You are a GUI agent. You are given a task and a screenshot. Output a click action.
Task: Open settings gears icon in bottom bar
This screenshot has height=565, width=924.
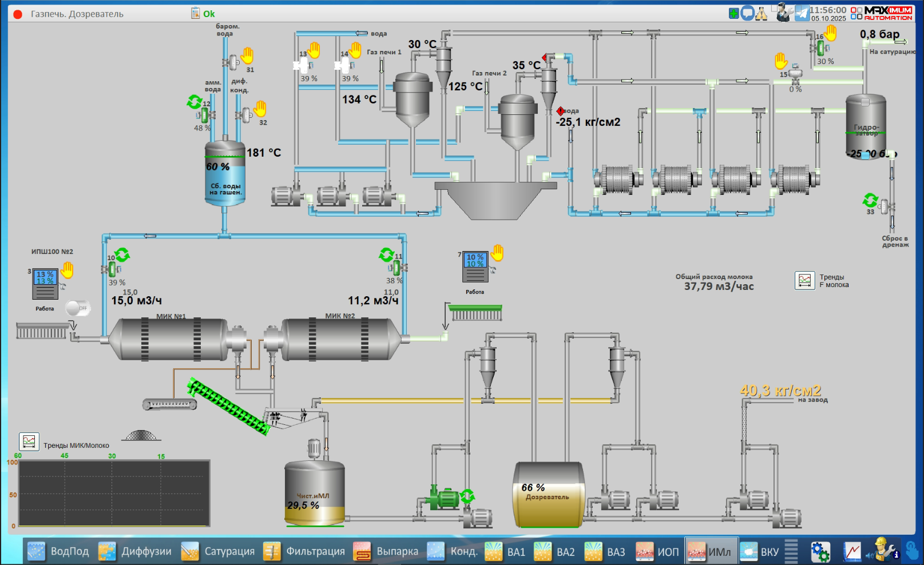pyautogui.click(x=820, y=551)
